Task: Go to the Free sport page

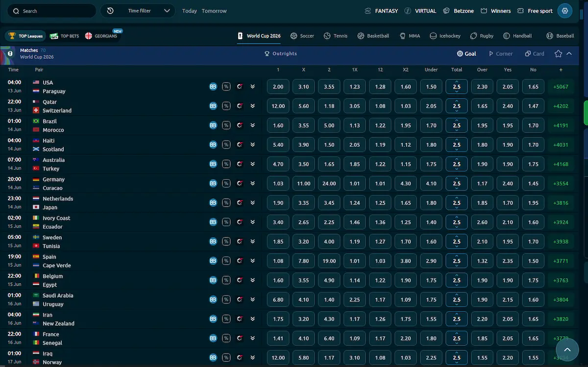Action: (536, 11)
